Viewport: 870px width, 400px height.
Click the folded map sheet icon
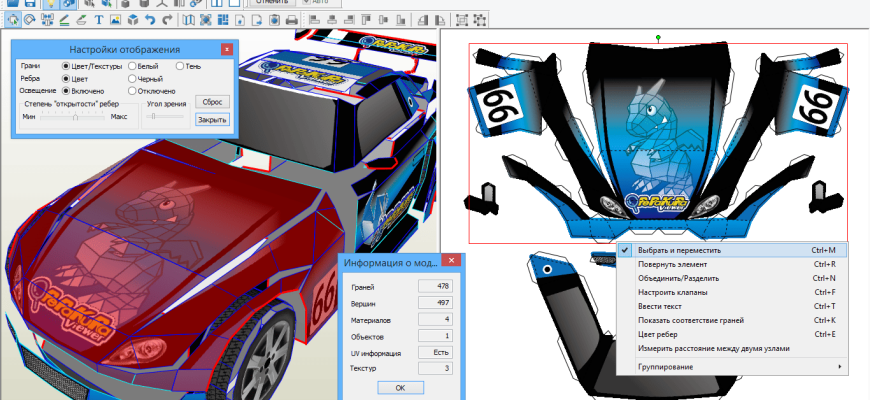pyautogui.click(x=189, y=20)
